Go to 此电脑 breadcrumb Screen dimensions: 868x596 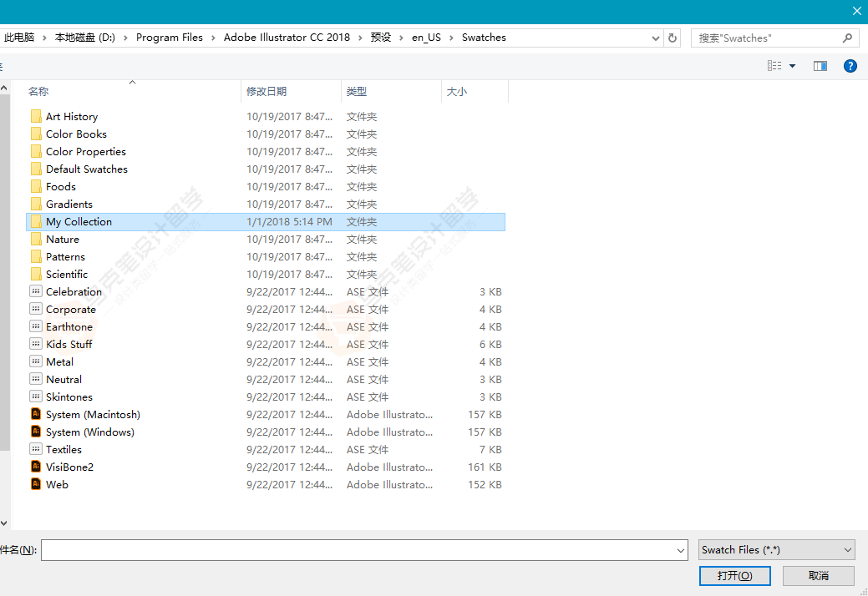click(x=19, y=38)
